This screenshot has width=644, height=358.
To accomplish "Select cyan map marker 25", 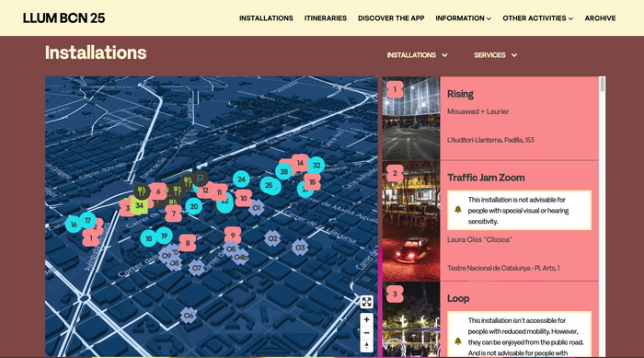I will coord(269,185).
